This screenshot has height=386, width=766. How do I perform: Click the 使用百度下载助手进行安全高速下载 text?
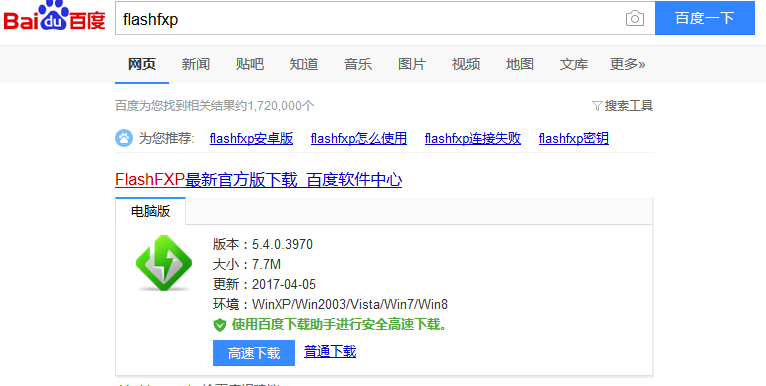(340, 324)
